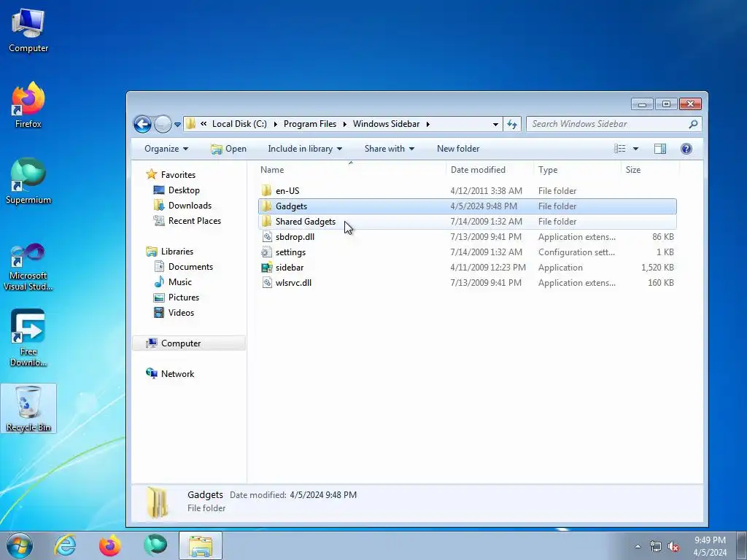
Task: Select the Microsoft Visual Studio desktop shortcut
Action: pos(28,267)
